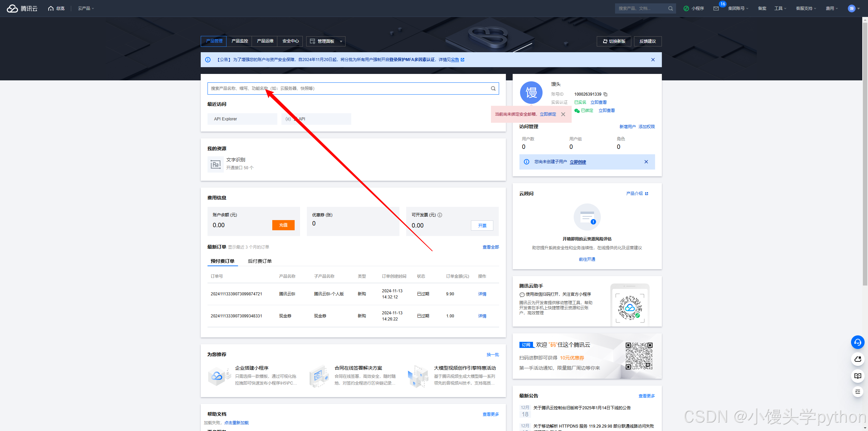Close the sub-user creation notice
This screenshot has width=868, height=431.
tap(646, 162)
